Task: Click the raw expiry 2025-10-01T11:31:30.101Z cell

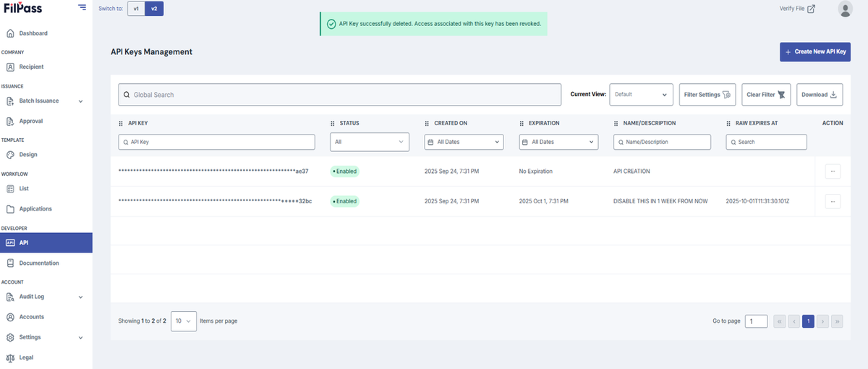Action: (x=758, y=201)
